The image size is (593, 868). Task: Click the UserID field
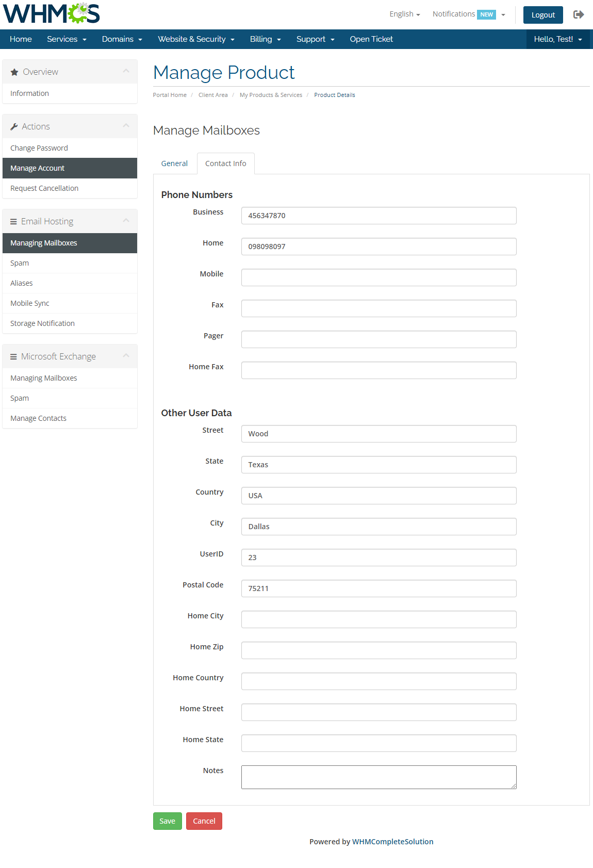378,558
